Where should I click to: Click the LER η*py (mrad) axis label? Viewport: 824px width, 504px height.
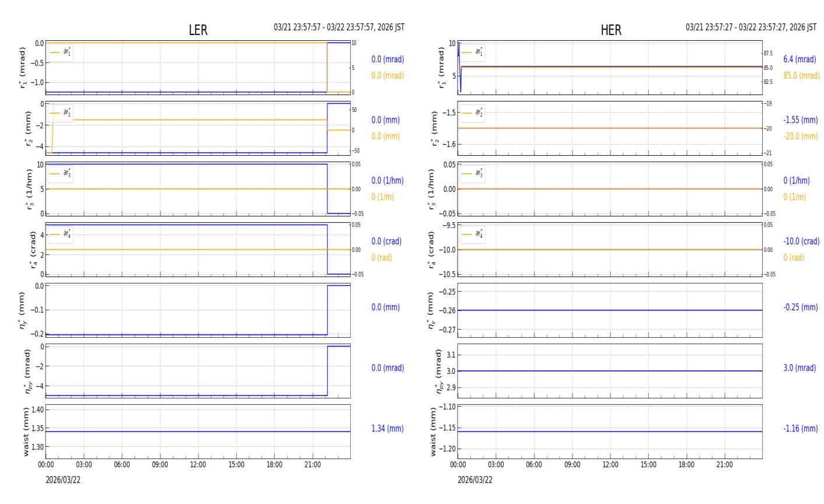[27, 371]
